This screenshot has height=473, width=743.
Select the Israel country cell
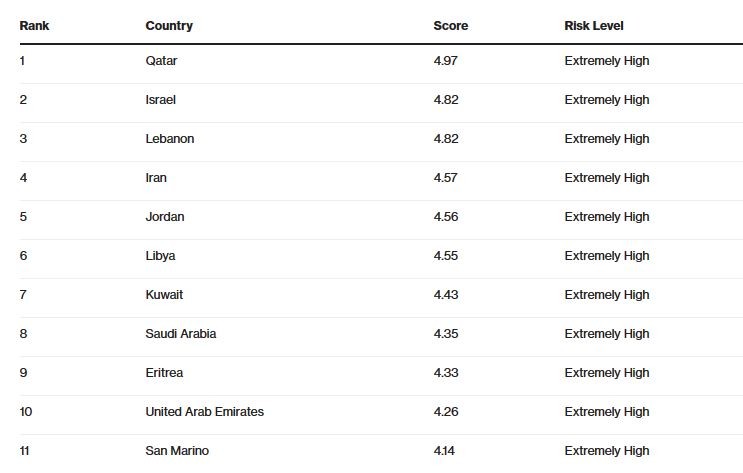(x=160, y=100)
